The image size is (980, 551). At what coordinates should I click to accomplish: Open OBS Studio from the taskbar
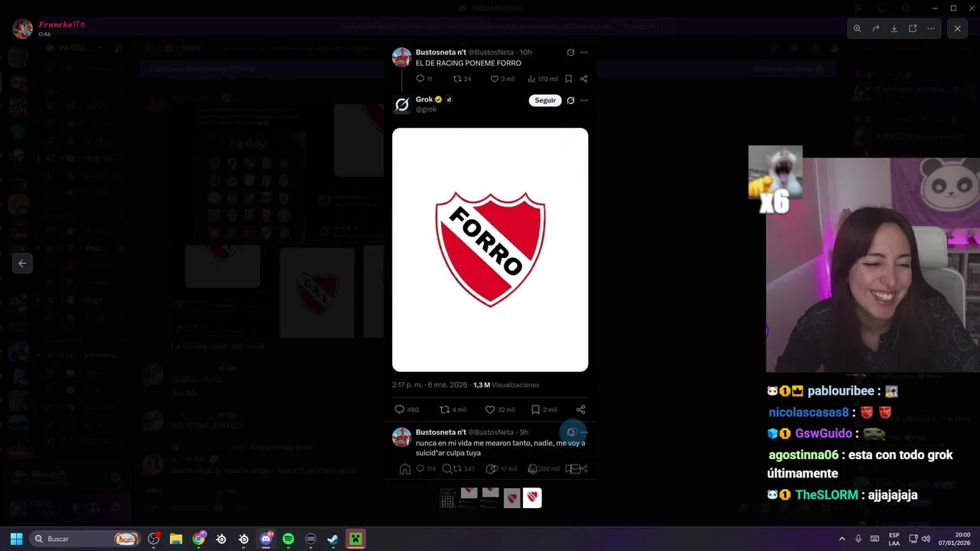coord(154,539)
